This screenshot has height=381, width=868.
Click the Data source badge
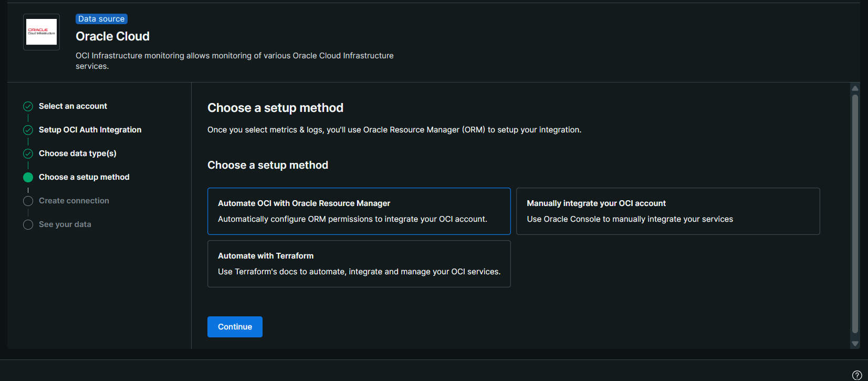click(101, 19)
